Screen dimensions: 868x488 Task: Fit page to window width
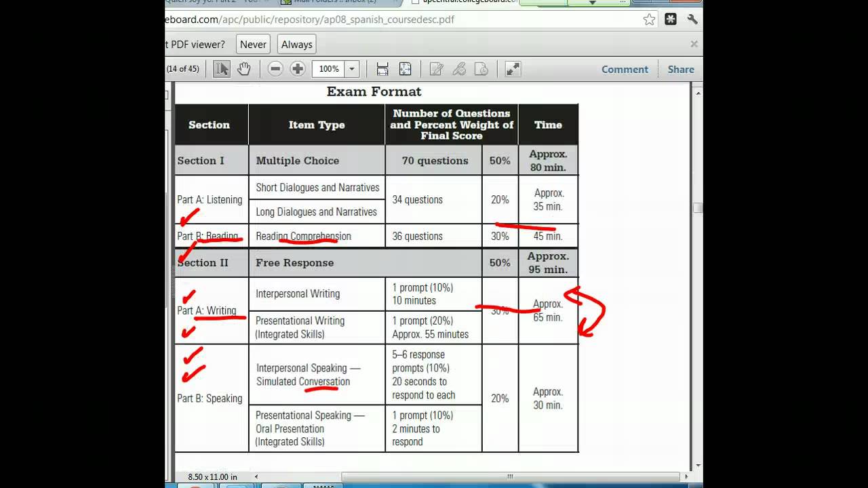pos(382,68)
